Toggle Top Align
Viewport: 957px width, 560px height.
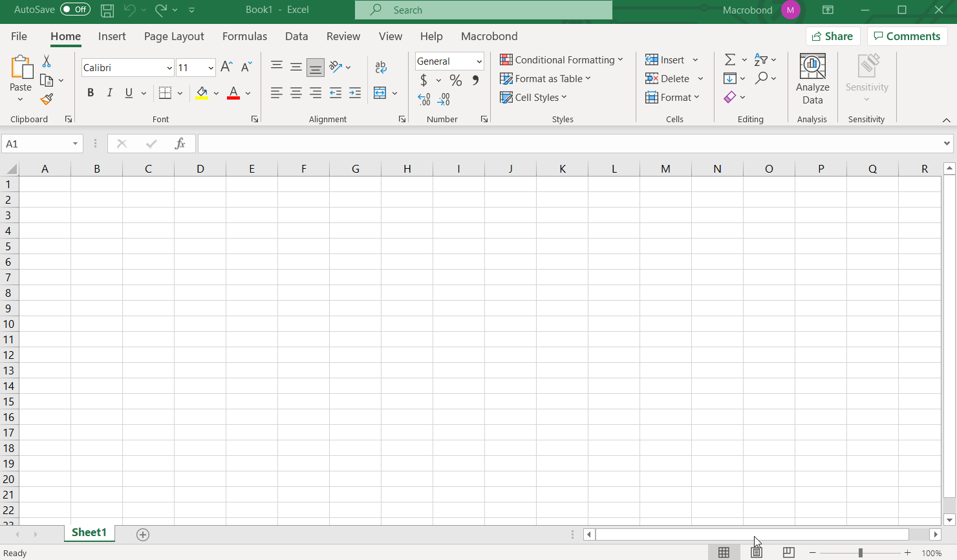point(277,67)
